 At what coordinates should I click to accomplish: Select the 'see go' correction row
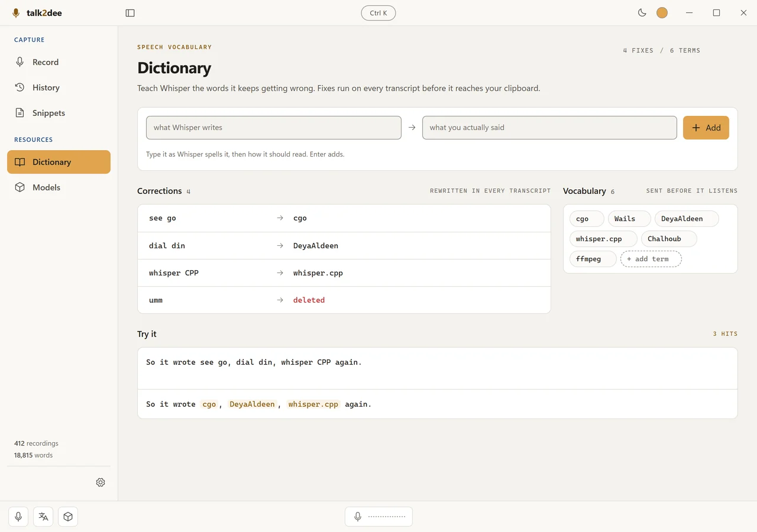pyautogui.click(x=344, y=218)
